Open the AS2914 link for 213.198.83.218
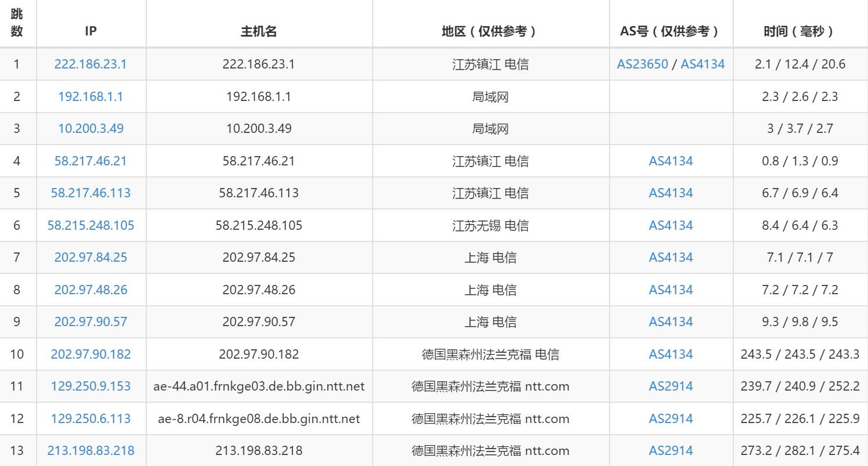868x466 pixels. coord(671,450)
